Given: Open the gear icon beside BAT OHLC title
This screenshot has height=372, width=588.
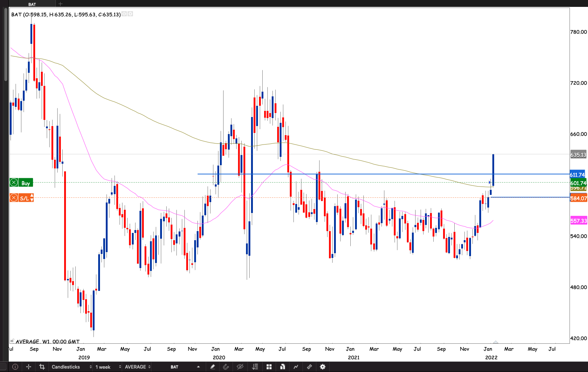Looking at the screenshot, I should (x=130, y=14).
